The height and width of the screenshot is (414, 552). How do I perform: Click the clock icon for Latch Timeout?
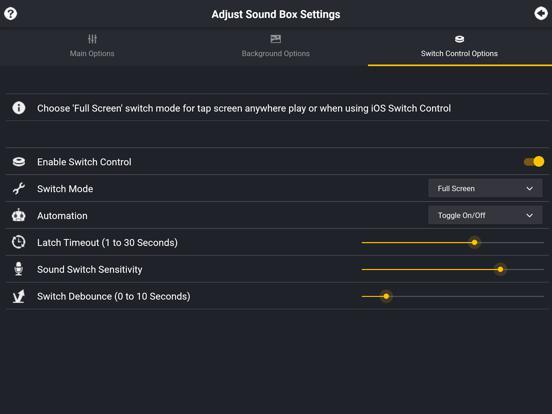pyautogui.click(x=19, y=242)
